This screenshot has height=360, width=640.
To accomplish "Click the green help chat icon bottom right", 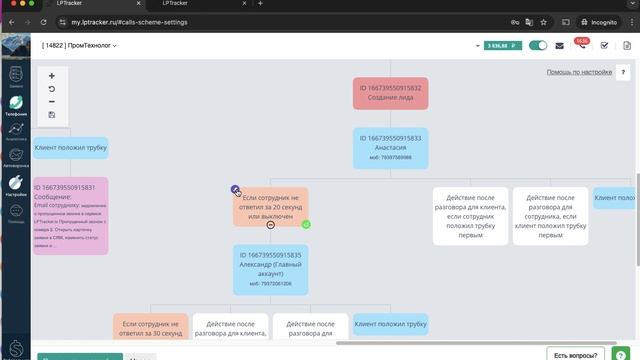I will [620, 354].
